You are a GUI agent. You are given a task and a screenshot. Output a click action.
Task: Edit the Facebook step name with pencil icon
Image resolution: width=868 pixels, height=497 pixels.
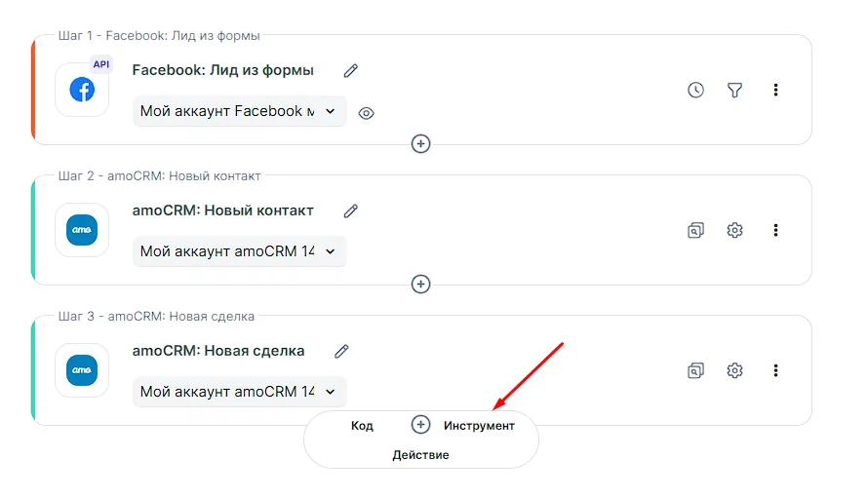(x=351, y=70)
